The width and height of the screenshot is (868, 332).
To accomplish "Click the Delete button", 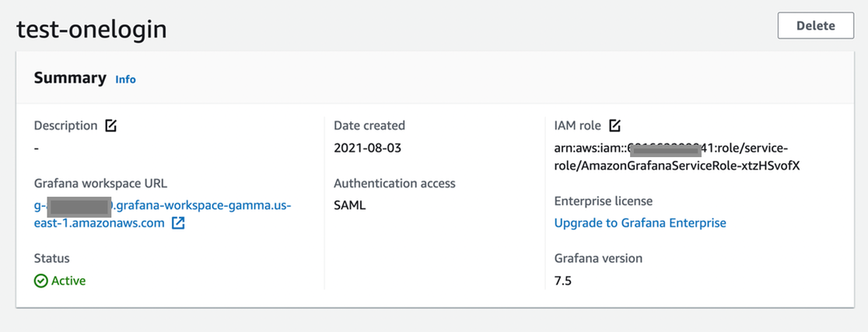I will 815,26.
